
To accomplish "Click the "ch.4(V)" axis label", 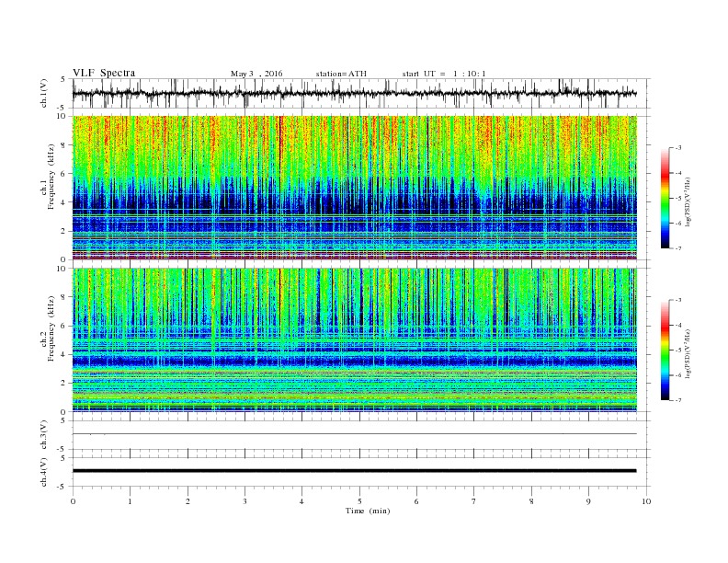I will tap(44, 472).
